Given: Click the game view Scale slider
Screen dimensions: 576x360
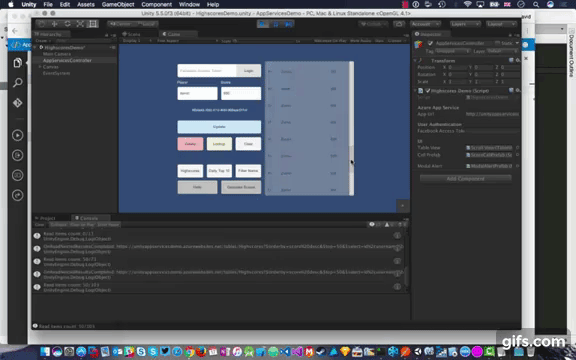Looking at the screenshot, I should [264, 41].
